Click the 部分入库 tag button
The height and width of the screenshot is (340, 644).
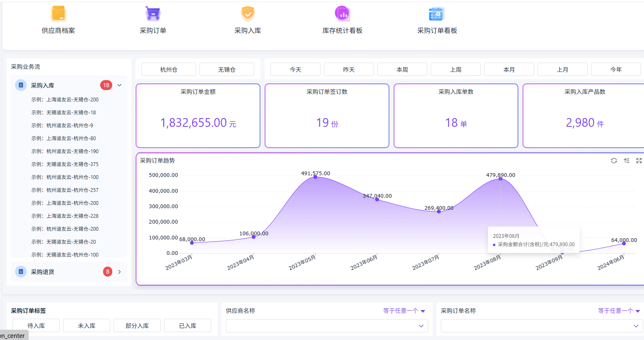tap(137, 325)
